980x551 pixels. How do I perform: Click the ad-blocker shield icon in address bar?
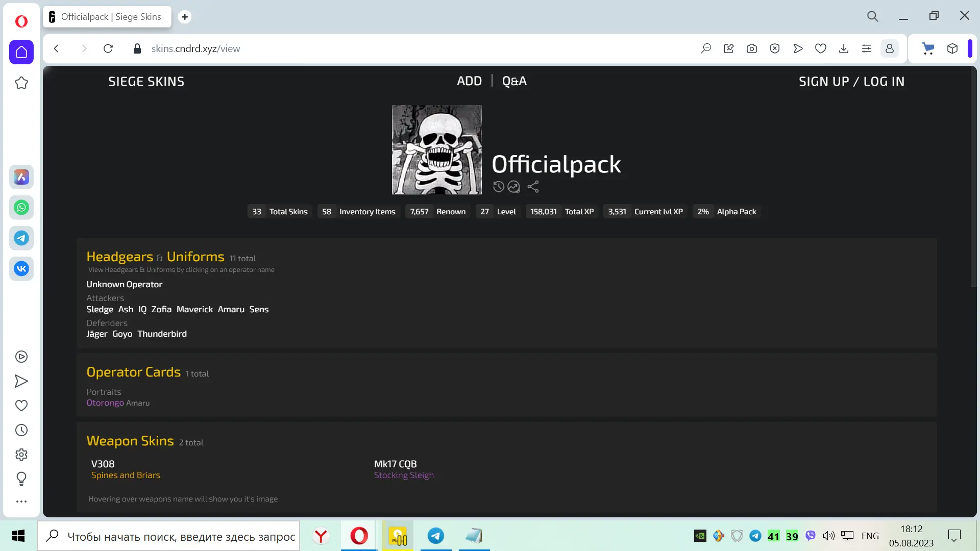tap(775, 48)
